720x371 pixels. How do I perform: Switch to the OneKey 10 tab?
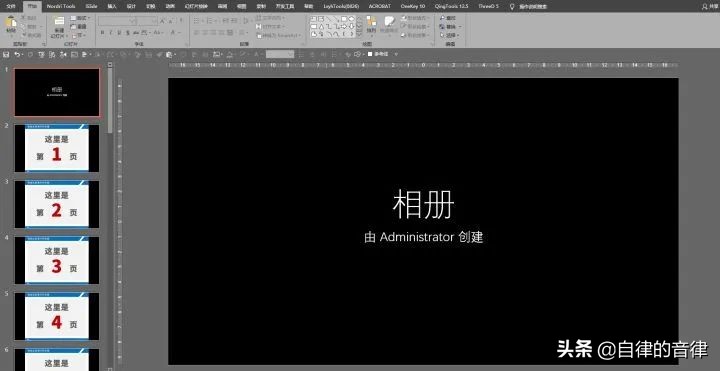click(413, 6)
